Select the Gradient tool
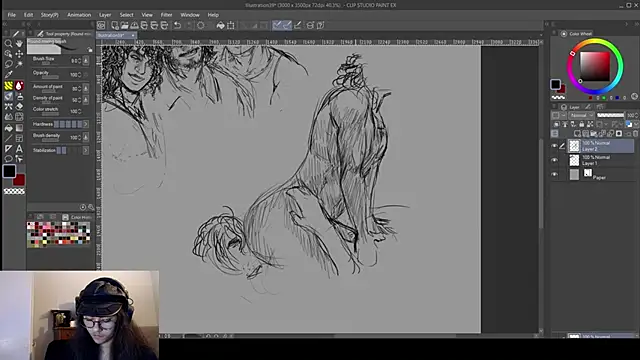This screenshot has height=360, width=640. [x=19, y=128]
